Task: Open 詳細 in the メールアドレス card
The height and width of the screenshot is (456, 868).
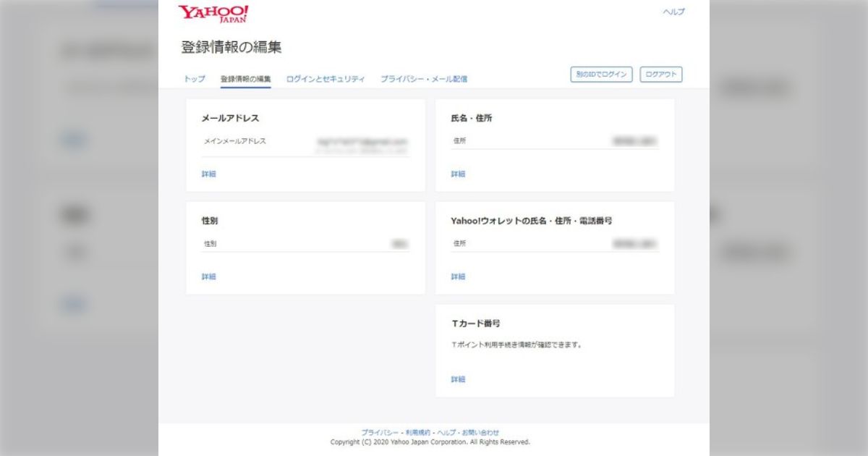Action: click(x=208, y=174)
